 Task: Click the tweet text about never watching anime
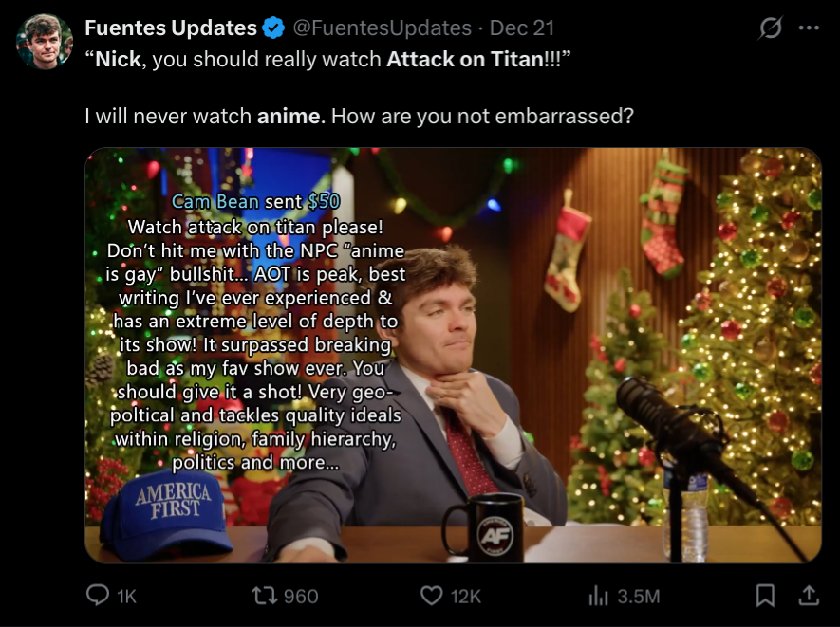point(359,116)
